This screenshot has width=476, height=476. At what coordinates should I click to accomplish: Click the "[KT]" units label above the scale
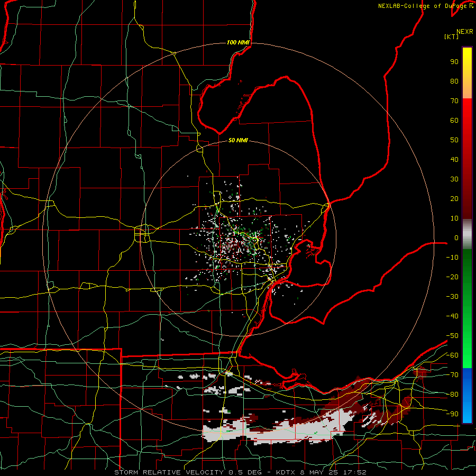(451, 36)
